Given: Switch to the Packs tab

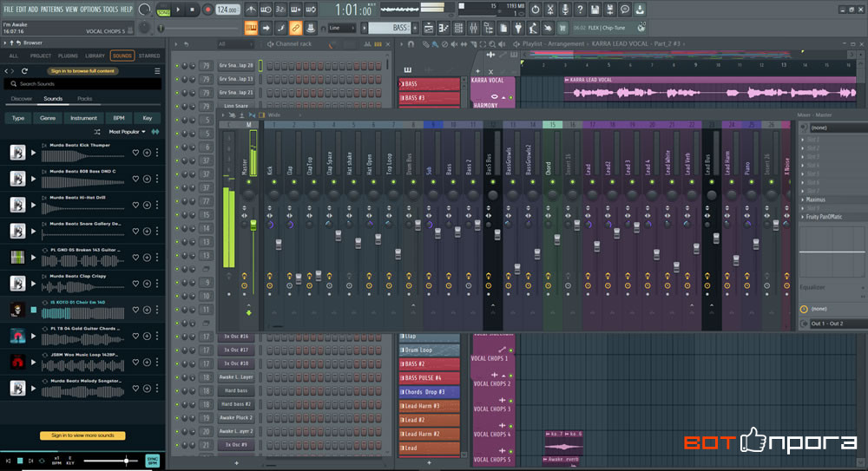Looking at the screenshot, I should [x=85, y=99].
